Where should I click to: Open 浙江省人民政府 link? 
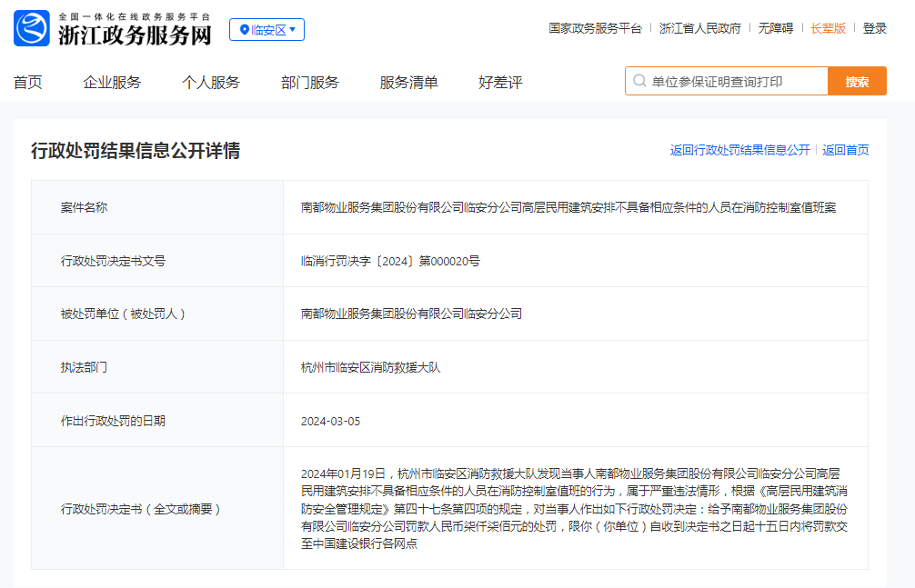699,28
